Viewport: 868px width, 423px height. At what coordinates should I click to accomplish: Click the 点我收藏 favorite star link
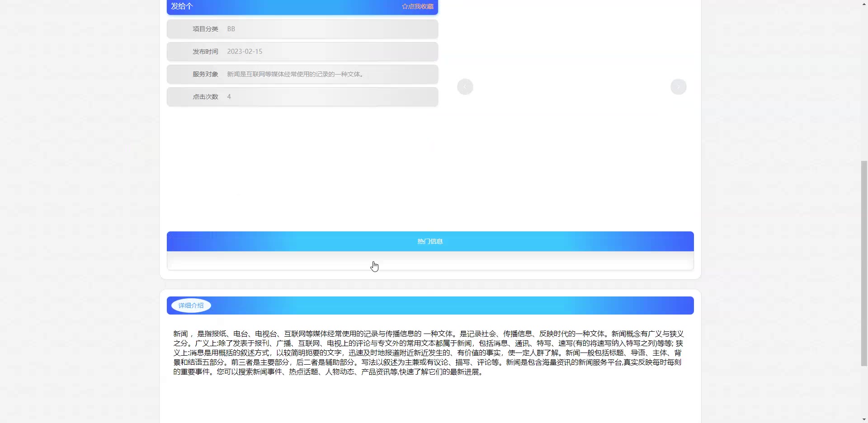(418, 6)
